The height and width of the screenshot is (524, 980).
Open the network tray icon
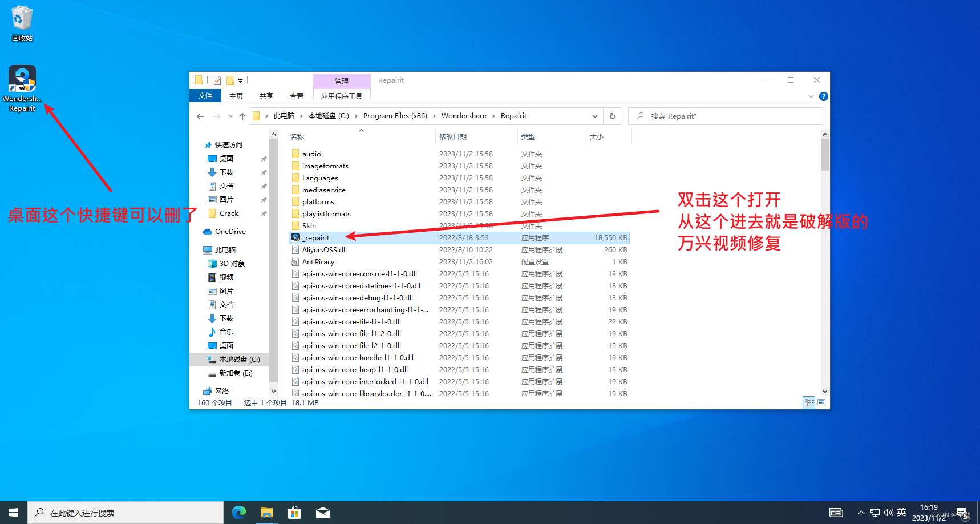click(x=875, y=513)
